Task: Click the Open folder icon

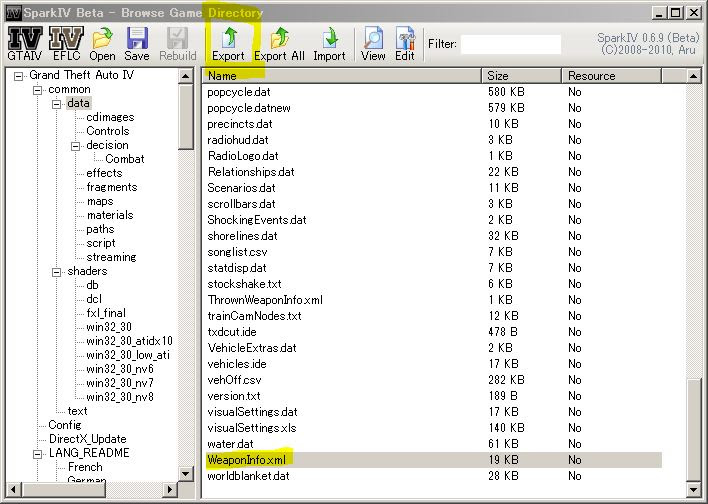Action: pyautogui.click(x=102, y=38)
